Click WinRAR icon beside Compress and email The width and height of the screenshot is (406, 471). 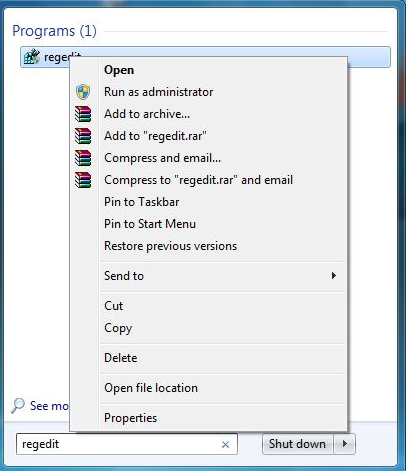(x=83, y=158)
